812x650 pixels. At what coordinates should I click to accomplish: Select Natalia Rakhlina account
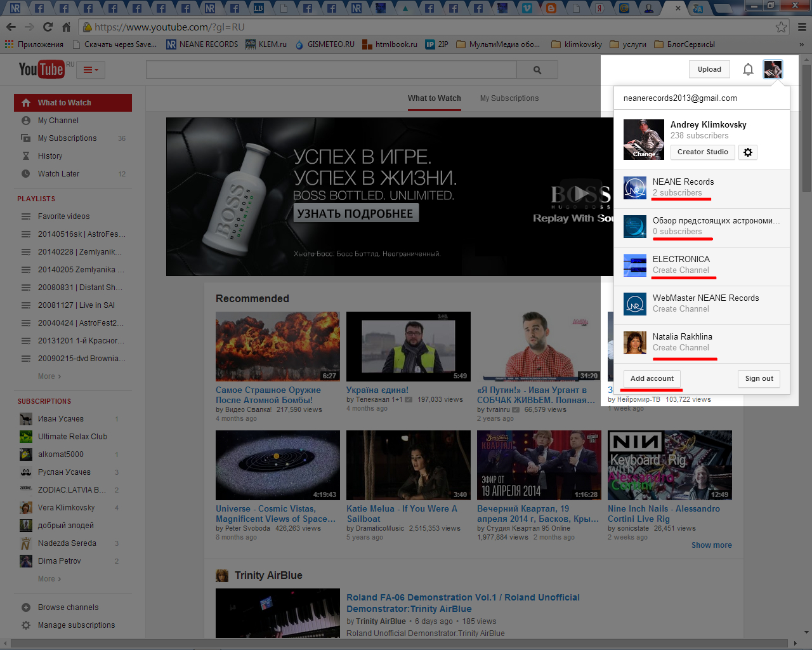click(x=702, y=343)
